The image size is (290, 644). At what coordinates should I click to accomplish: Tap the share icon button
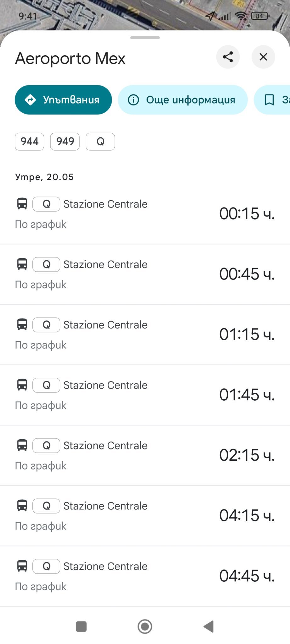pyautogui.click(x=228, y=57)
